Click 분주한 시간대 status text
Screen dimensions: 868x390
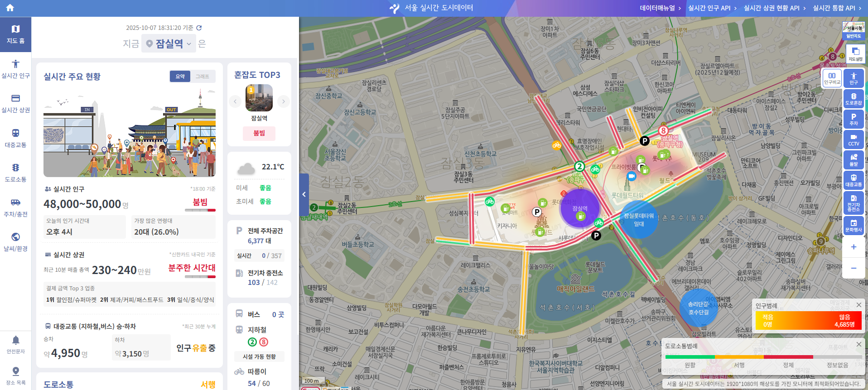click(192, 268)
